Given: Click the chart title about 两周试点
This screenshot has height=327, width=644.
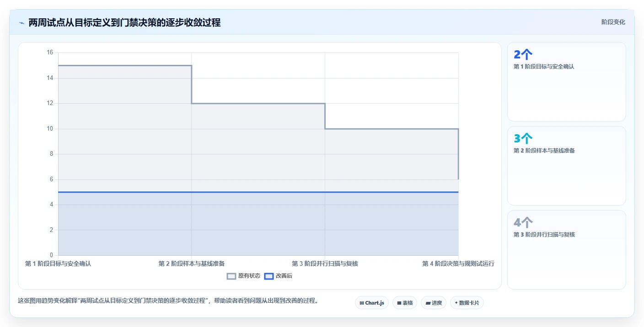Looking at the screenshot, I should [x=124, y=22].
